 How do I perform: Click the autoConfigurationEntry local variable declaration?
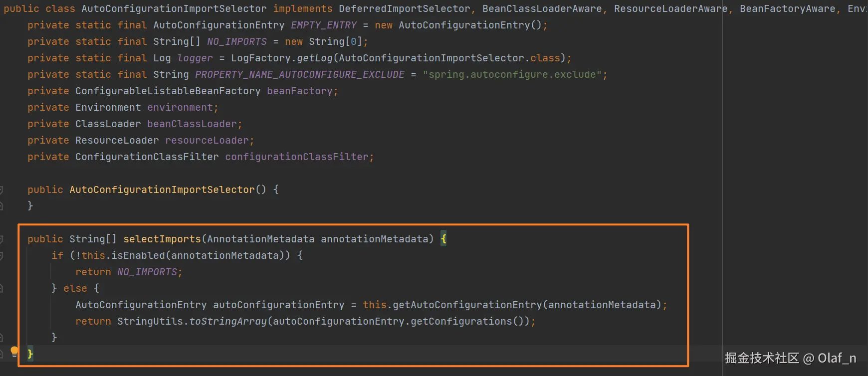[x=279, y=305]
